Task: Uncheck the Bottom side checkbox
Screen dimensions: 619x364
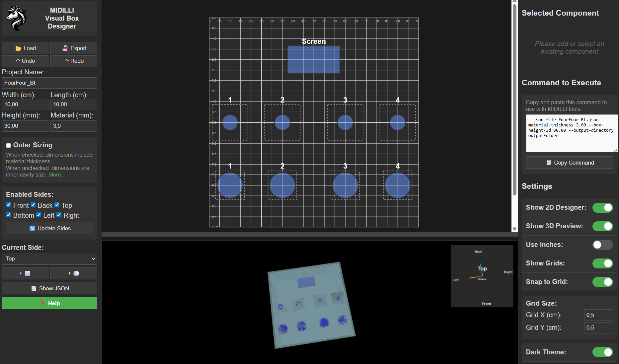Action: 9,215
